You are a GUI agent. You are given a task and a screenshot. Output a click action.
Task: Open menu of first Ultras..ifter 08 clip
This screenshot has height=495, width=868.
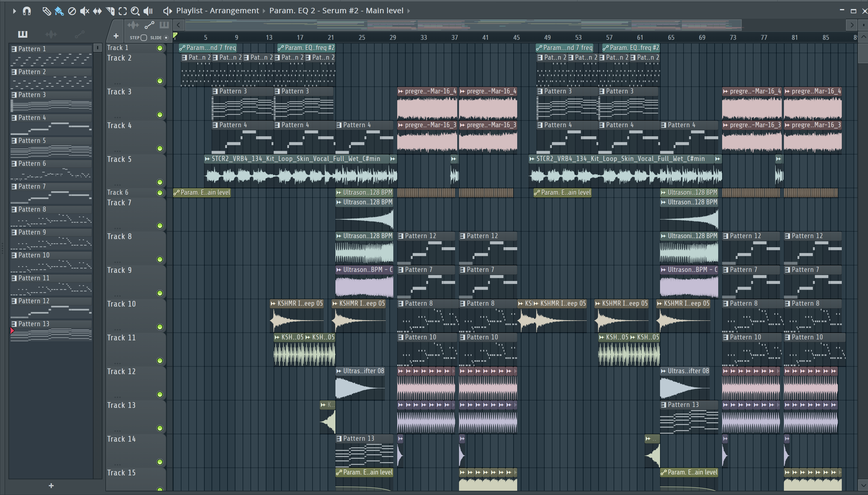click(x=338, y=371)
